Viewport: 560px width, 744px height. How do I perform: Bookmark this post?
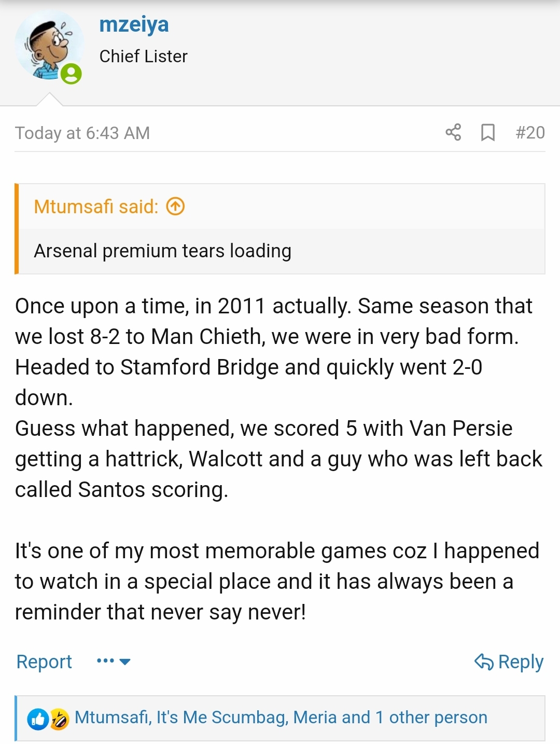[x=487, y=132]
